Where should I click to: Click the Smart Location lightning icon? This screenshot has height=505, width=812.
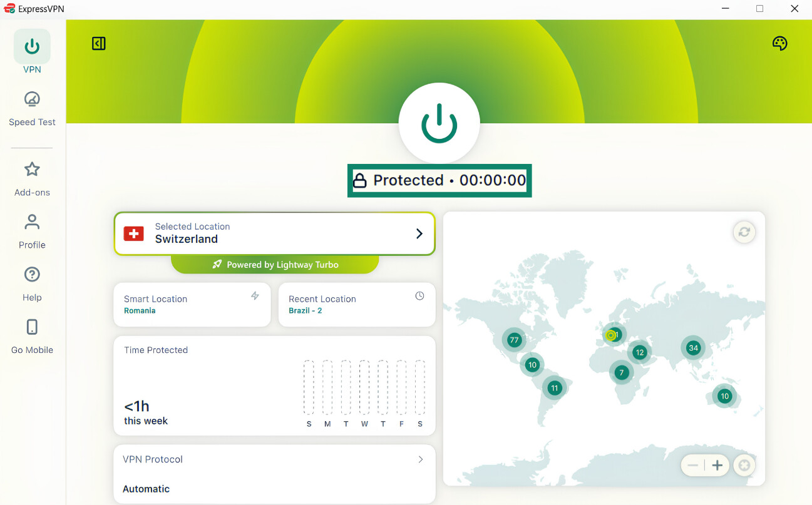255,296
